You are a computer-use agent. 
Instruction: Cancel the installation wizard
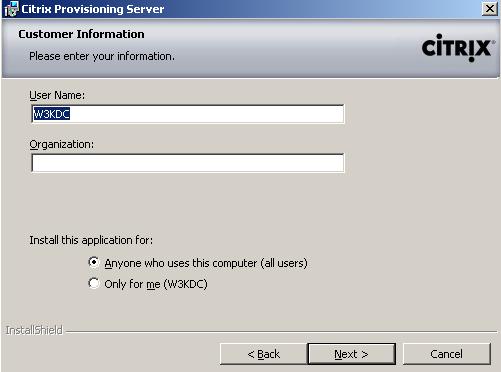[447, 354]
